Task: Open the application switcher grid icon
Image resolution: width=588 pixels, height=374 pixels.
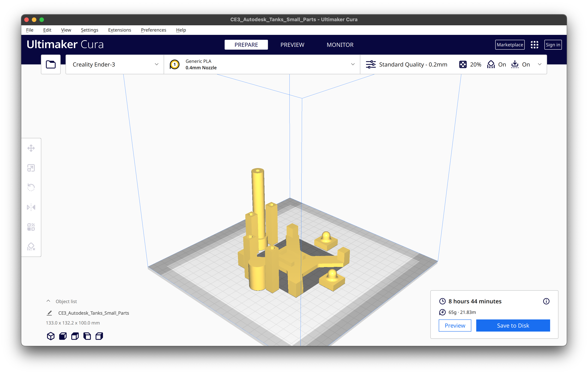Action: [x=534, y=45]
